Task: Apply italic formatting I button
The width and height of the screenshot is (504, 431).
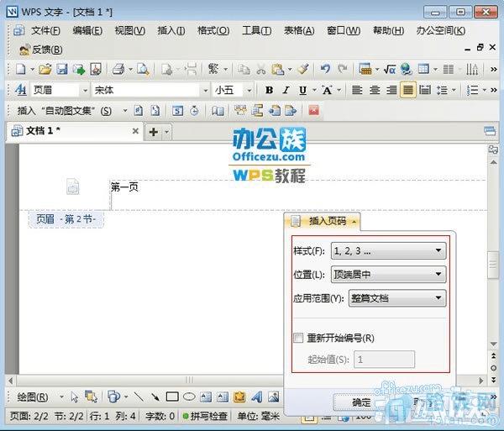Action: [286, 90]
